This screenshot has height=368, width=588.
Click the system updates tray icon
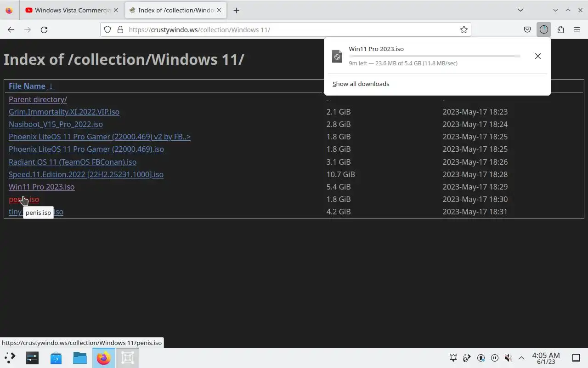(481, 358)
